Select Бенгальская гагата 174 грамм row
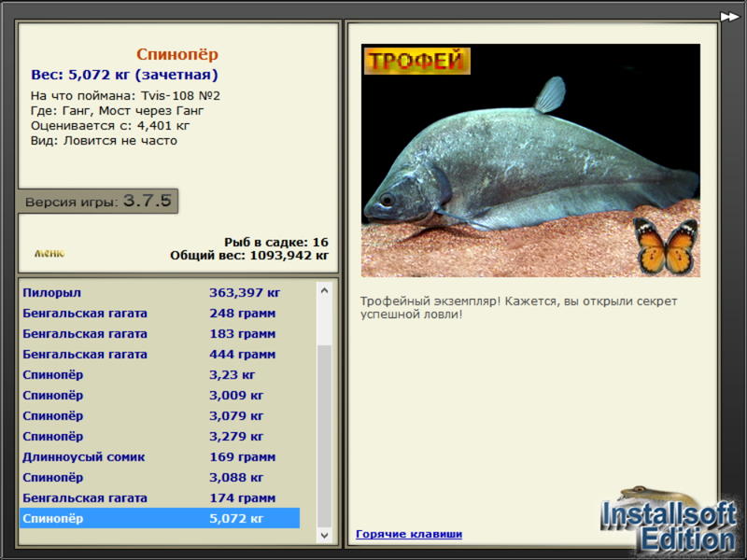This screenshot has height=560, width=747. coord(160,497)
